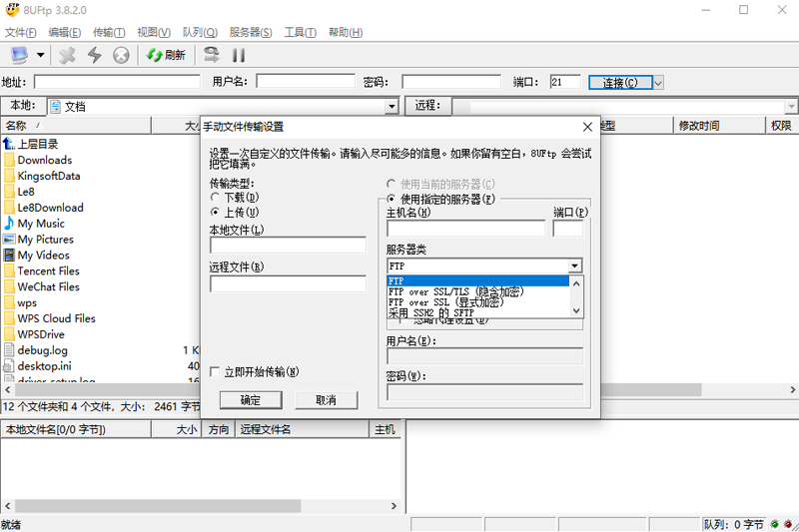Image resolution: width=799 pixels, height=532 pixels.
Task: Choose '采用 SSH2 的 SFTP' option
Action: pyautogui.click(x=444, y=312)
